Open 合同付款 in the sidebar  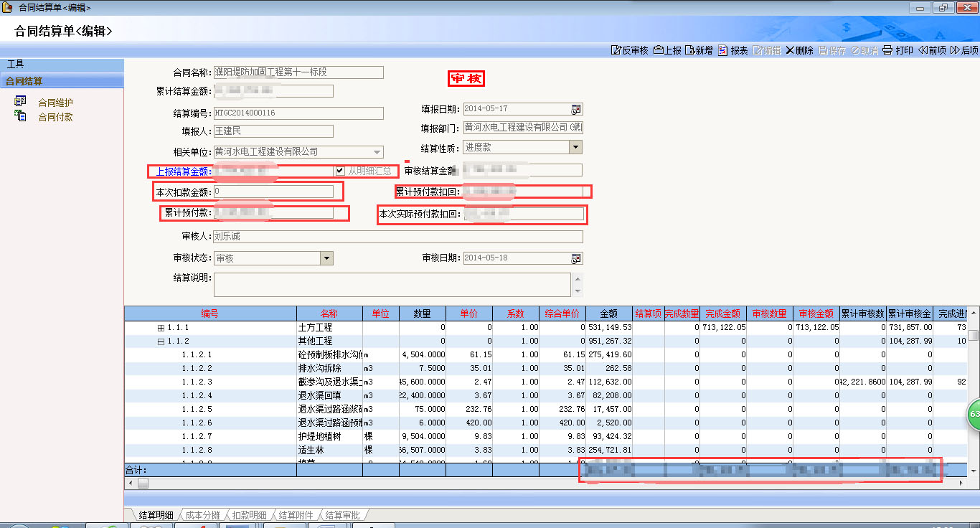pyautogui.click(x=55, y=117)
